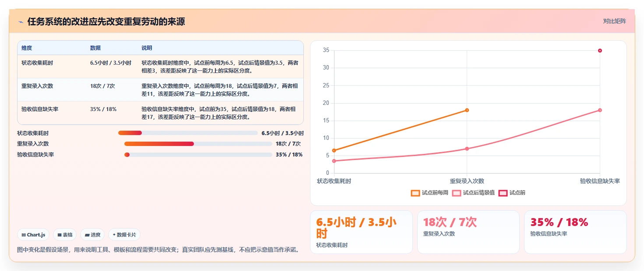Click the y-axis tick label 0
The image size is (644, 271).
327,173
